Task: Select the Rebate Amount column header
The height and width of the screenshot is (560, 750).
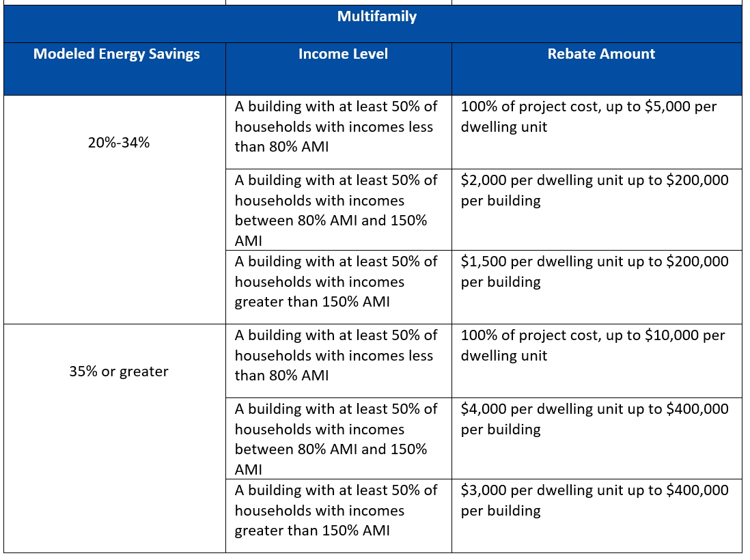Action: pyautogui.click(x=600, y=54)
